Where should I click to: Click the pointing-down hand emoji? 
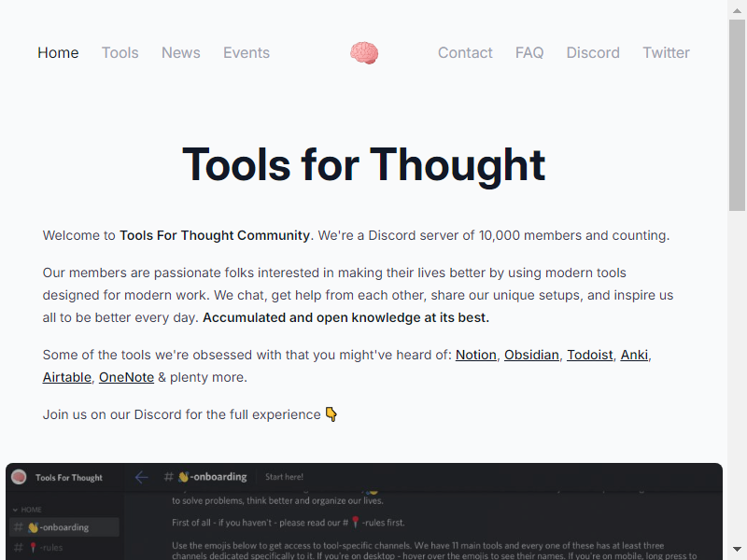[331, 414]
